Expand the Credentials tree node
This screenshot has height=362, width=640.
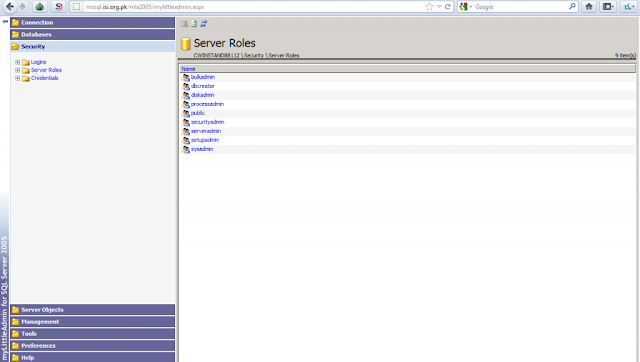pos(18,78)
